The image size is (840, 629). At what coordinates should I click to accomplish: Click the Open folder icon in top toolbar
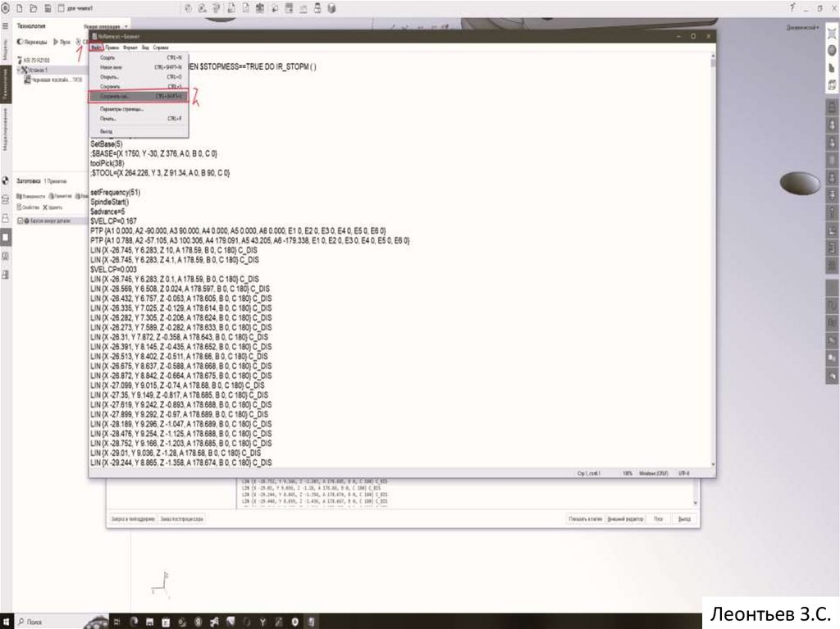tap(33, 8)
